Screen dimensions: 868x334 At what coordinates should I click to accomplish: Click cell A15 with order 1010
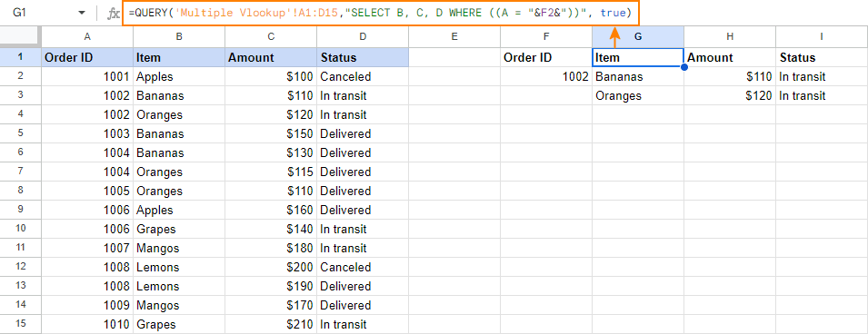[87, 324]
